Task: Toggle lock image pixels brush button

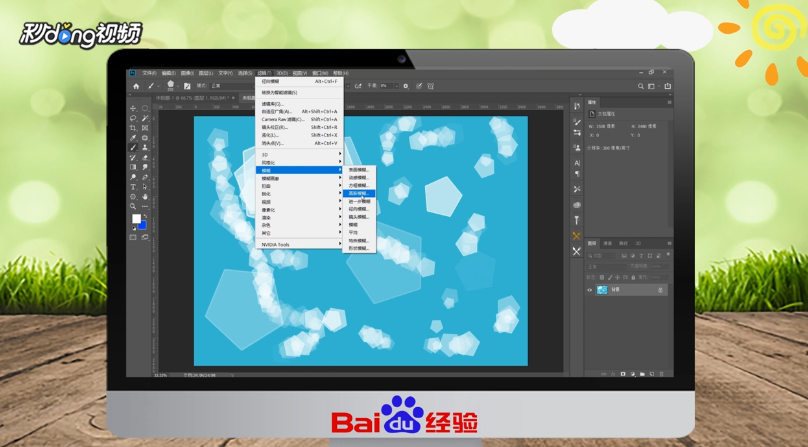Action: (x=610, y=277)
